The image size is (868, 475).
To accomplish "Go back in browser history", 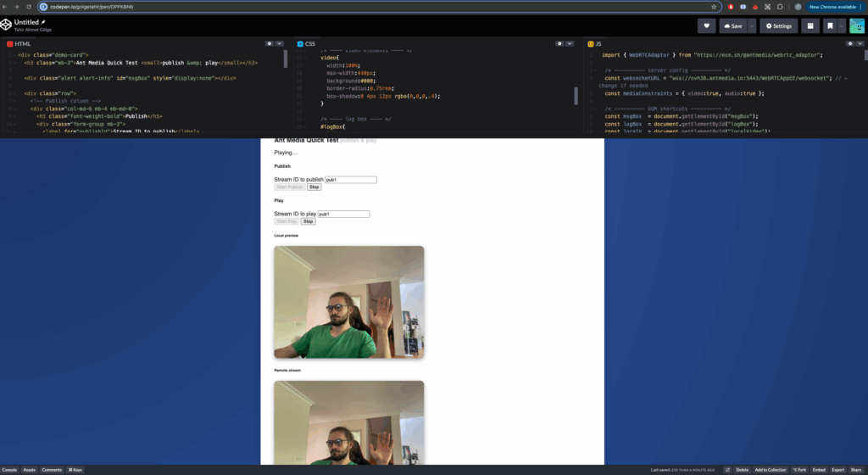I will [x=4, y=7].
